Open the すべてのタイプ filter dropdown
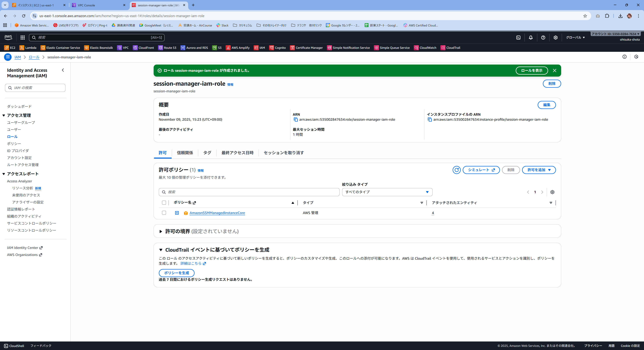The image size is (644, 350). coord(387,192)
